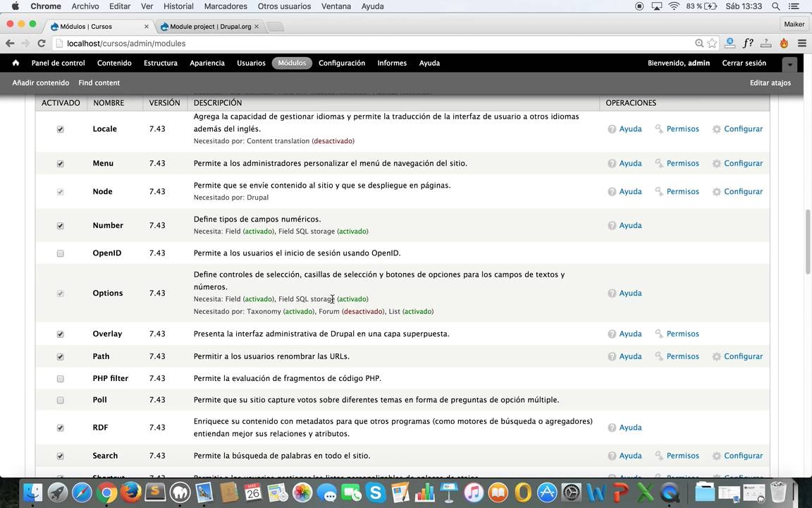Click the Ayuda help icon for RDF
812x508 pixels.
[612, 428]
